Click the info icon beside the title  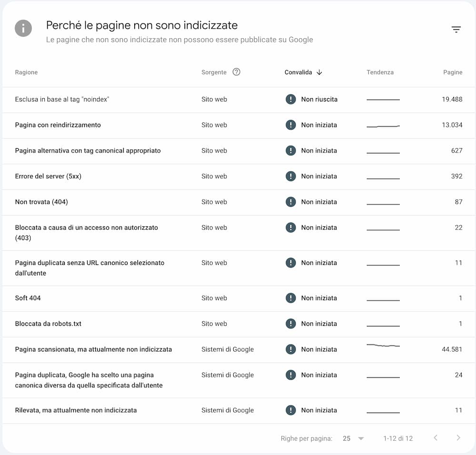point(23,28)
